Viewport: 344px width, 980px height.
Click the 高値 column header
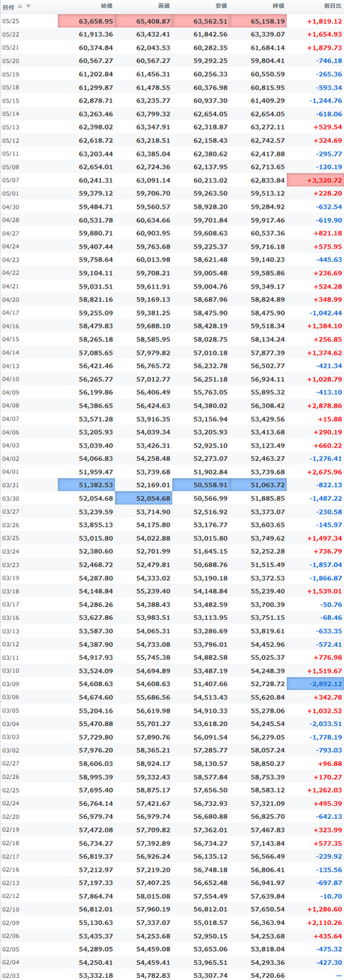tap(164, 7)
